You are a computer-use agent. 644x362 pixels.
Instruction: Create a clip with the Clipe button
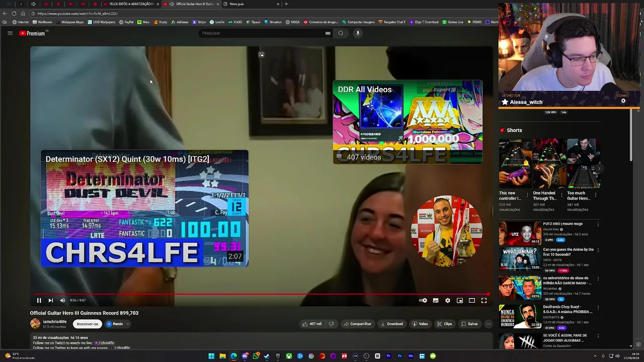coord(444,324)
